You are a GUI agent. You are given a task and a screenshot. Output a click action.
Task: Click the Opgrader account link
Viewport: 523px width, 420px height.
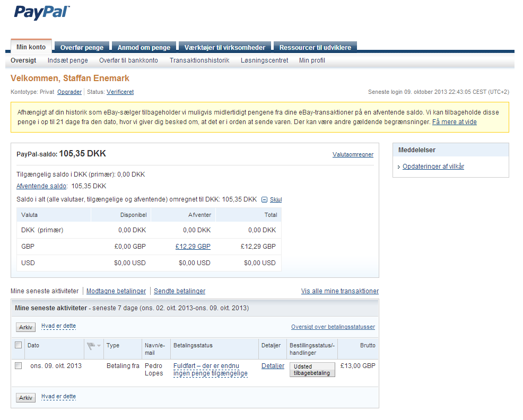point(69,92)
